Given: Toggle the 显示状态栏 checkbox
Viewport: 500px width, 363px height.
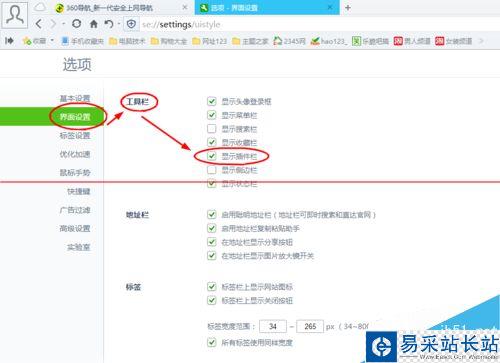Looking at the screenshot, I should click(212, 184).
